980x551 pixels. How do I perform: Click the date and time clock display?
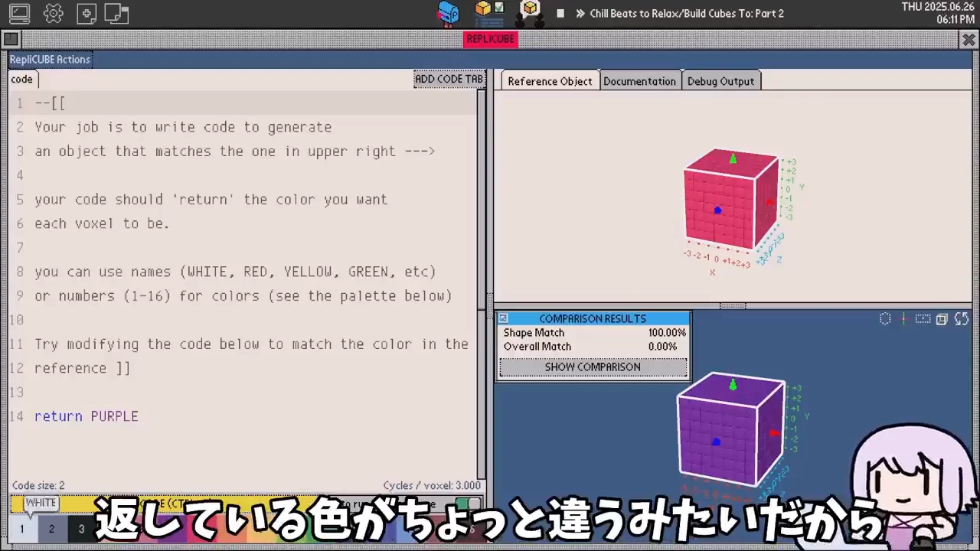pos(937,13)
